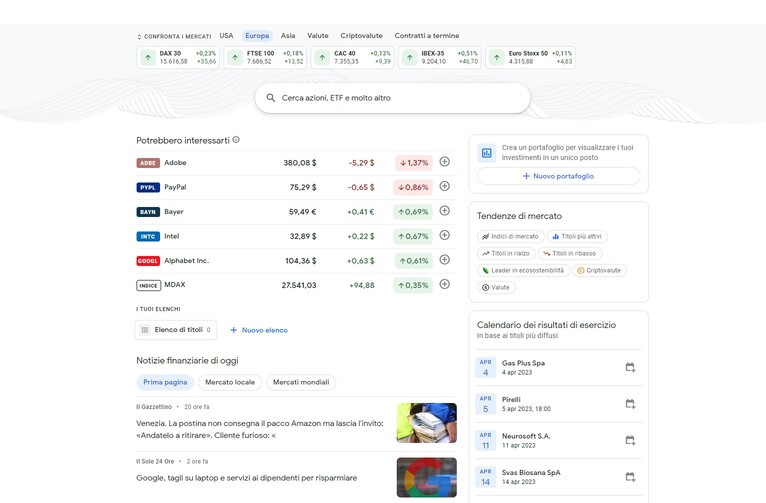766x503 pixels.
Task: Select the Europa markets tab
Action: (257, 36)
